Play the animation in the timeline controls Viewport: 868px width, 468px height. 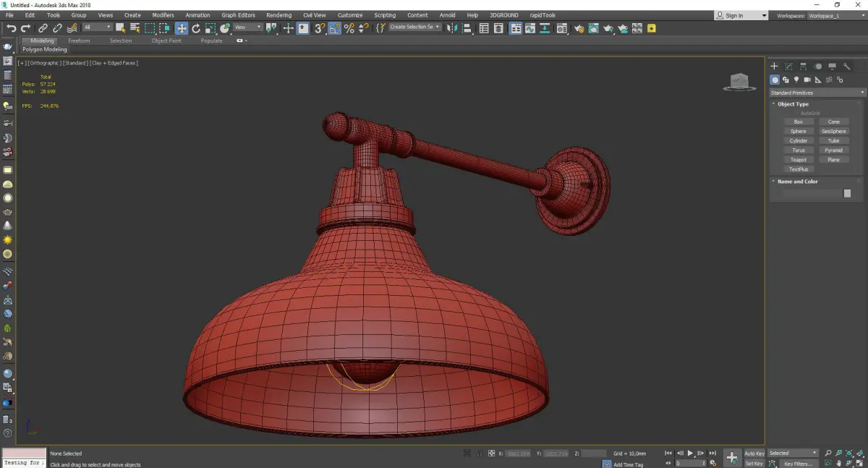pyautogui.click(x=690, y=454)
